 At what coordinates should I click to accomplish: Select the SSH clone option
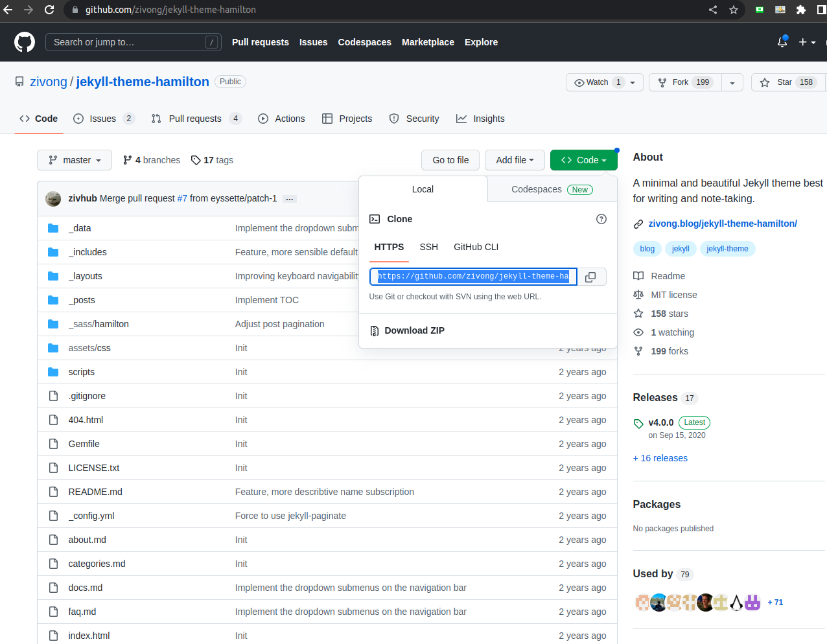(428, 247)
